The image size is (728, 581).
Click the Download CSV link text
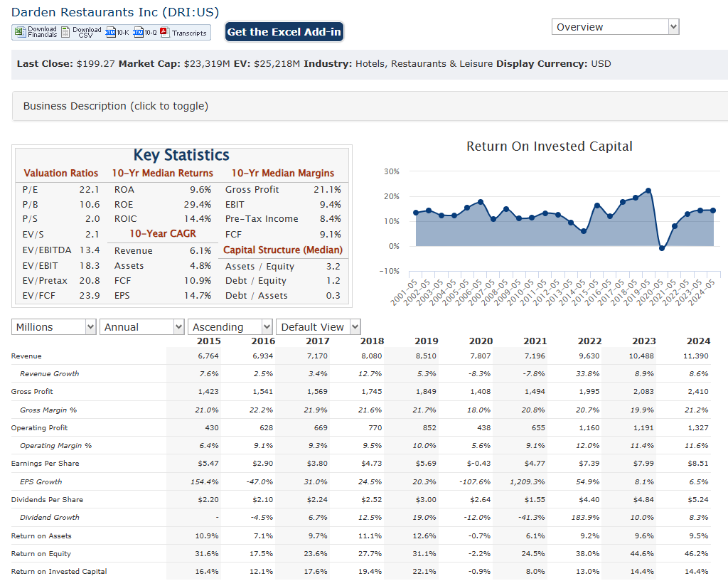coord(87,32)
